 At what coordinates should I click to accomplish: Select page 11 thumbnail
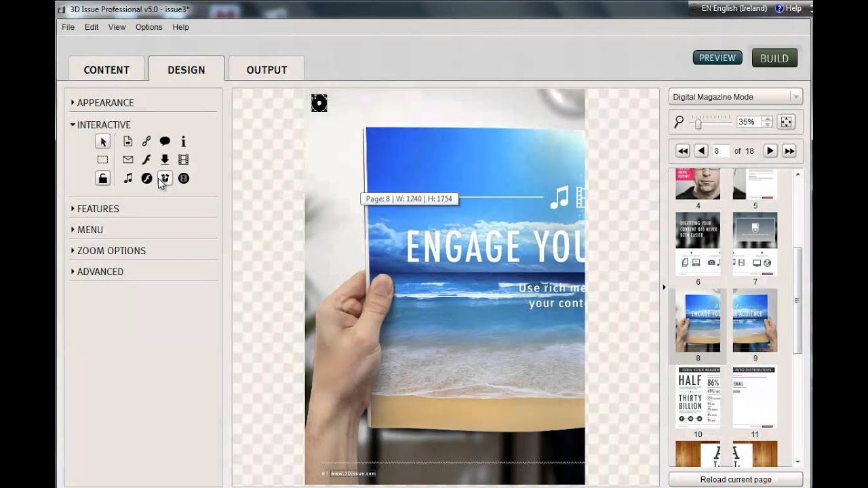(x=755, y=397)
